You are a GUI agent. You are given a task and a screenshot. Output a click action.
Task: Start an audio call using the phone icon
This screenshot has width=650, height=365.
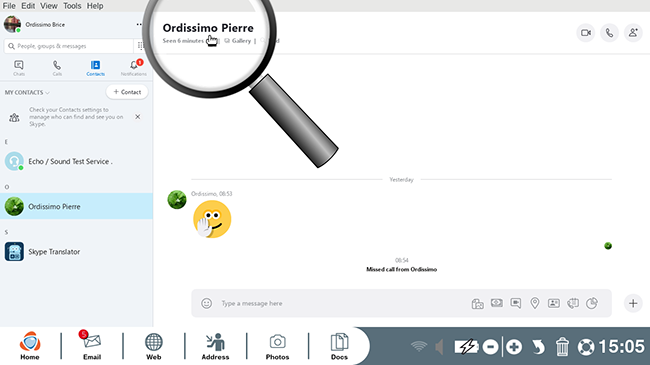pyautogui.click(x=609, y=33)
